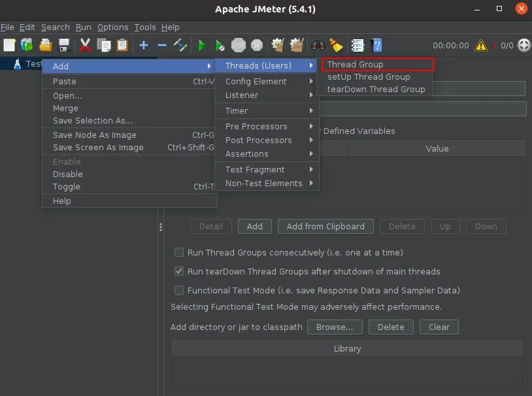Image resolution: width=532 pixels, height=396 pixels.
Task: Click Add in the context menu
Action: click(129, 66)
